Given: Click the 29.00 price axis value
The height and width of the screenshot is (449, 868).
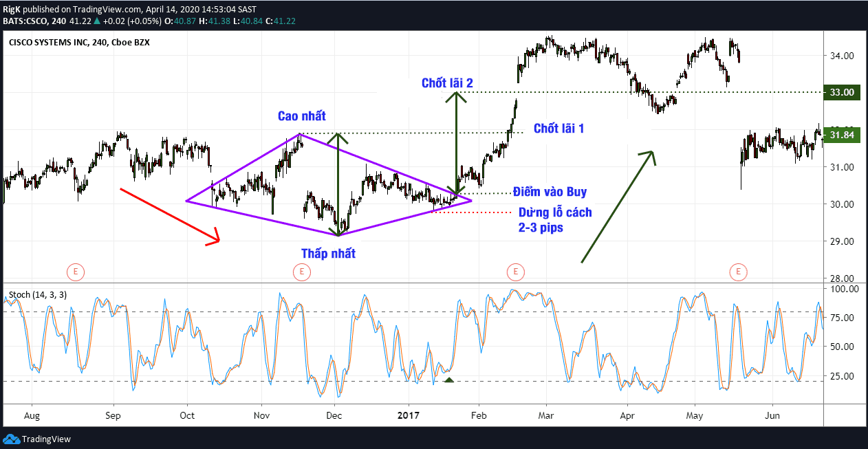Looking at the screenshot, I should 842,241.
